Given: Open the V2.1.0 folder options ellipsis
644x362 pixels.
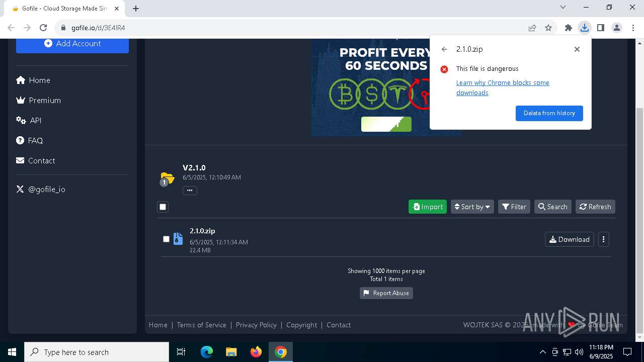Looking at the screenshot, I should (x=190, y=191).
